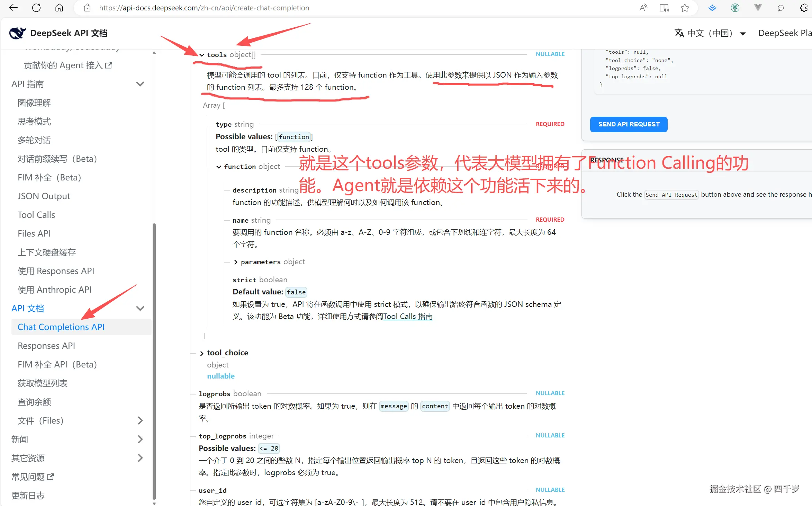
Task: Open Files API guide page
Action: (34, 233)
